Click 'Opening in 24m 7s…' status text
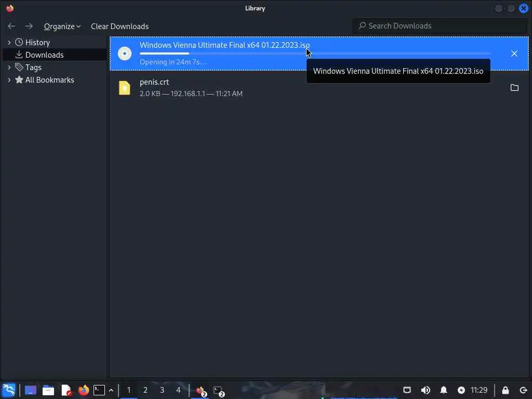Screen dimensions: 532x399 173,62
